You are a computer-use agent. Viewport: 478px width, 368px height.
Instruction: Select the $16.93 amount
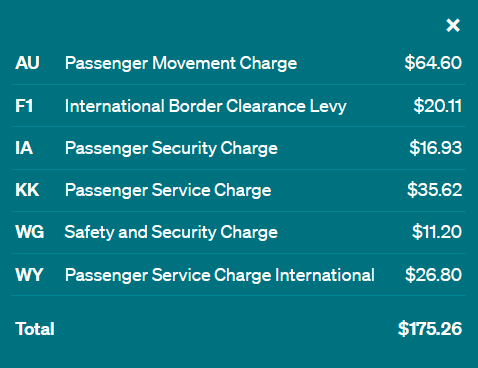click(x=436, y=148)
